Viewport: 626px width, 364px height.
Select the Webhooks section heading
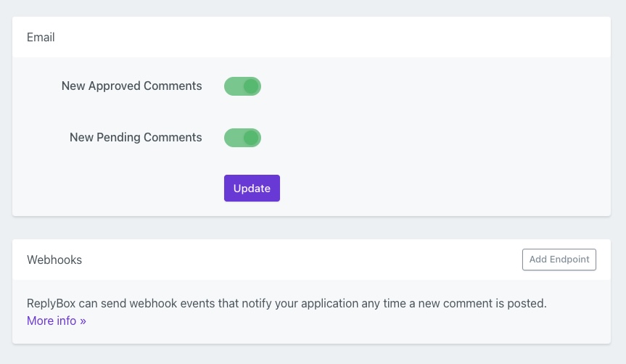(54, 260)
